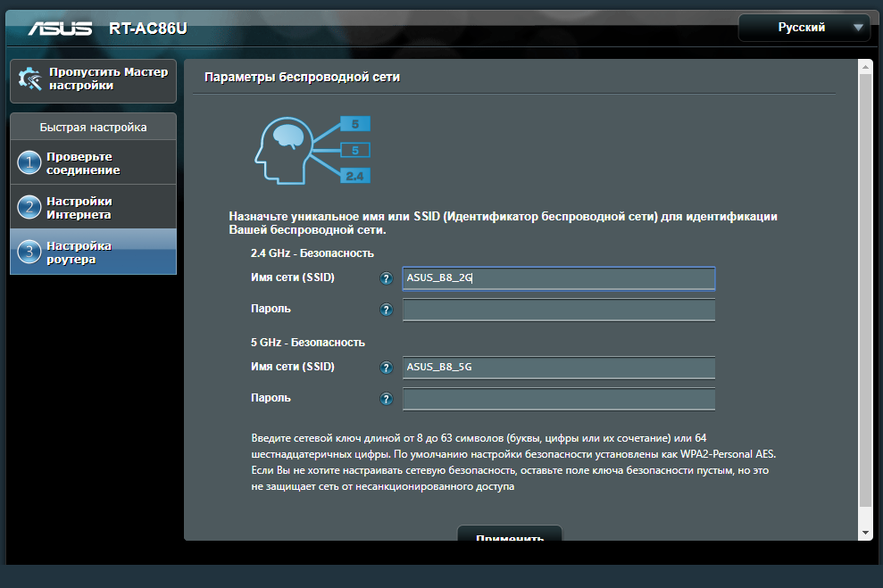
Task: Focus the 5 GHz SSID input field
Action: pyautogui.click(x=559, y=368)
